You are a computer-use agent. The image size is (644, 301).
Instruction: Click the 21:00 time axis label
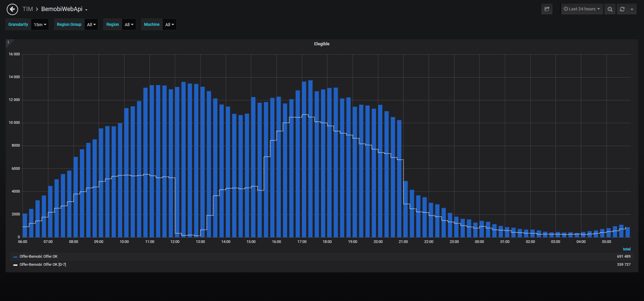point(403,242)
